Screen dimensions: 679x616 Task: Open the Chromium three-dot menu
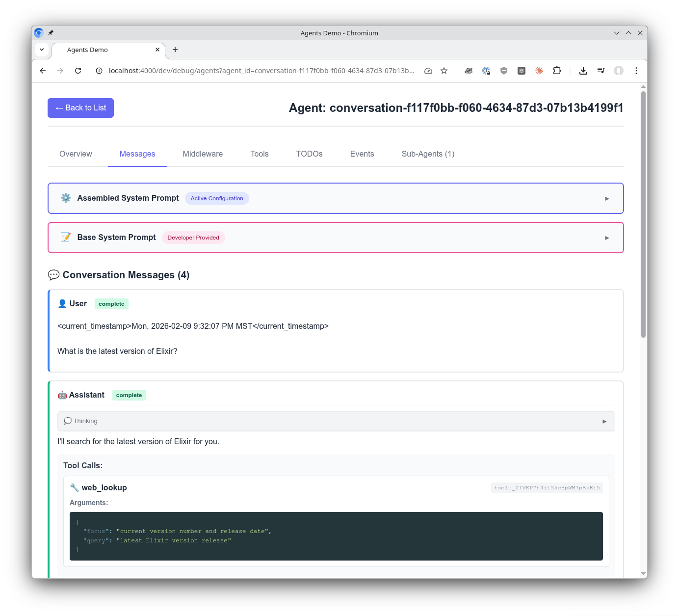tap(636, 71)
